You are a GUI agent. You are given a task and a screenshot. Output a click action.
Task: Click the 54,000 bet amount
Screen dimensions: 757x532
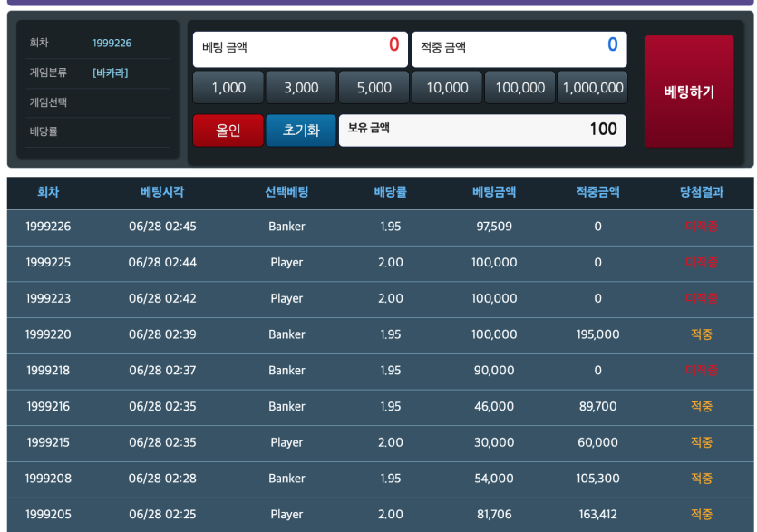tap(494, 479)
